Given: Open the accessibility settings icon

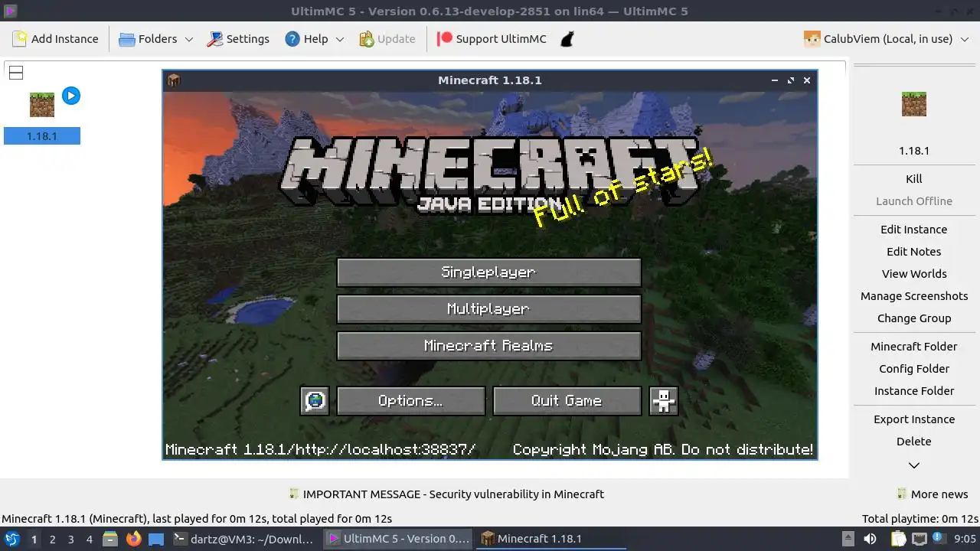Looking at the screenshot, I should (x=663, y=401).
